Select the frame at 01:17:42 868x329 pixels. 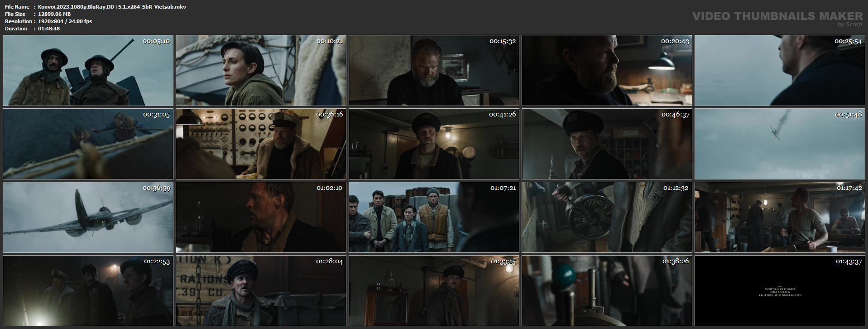[x=780, y=218]
